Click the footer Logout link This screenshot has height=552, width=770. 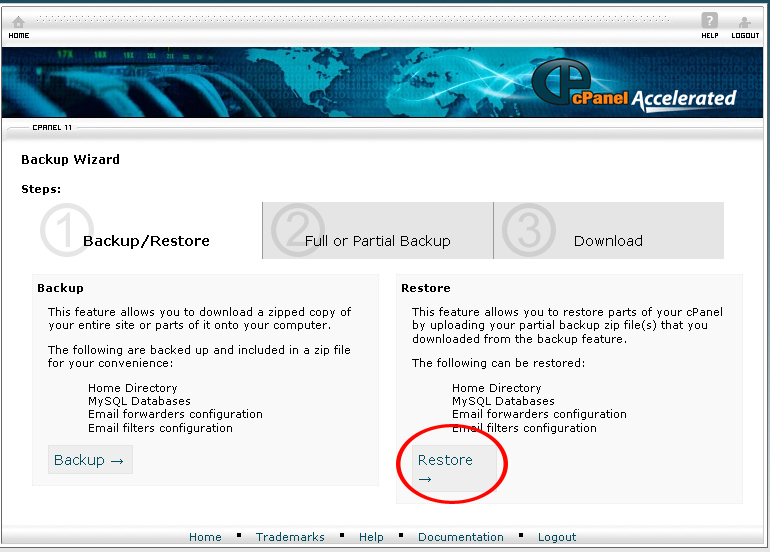pos(557,537)
